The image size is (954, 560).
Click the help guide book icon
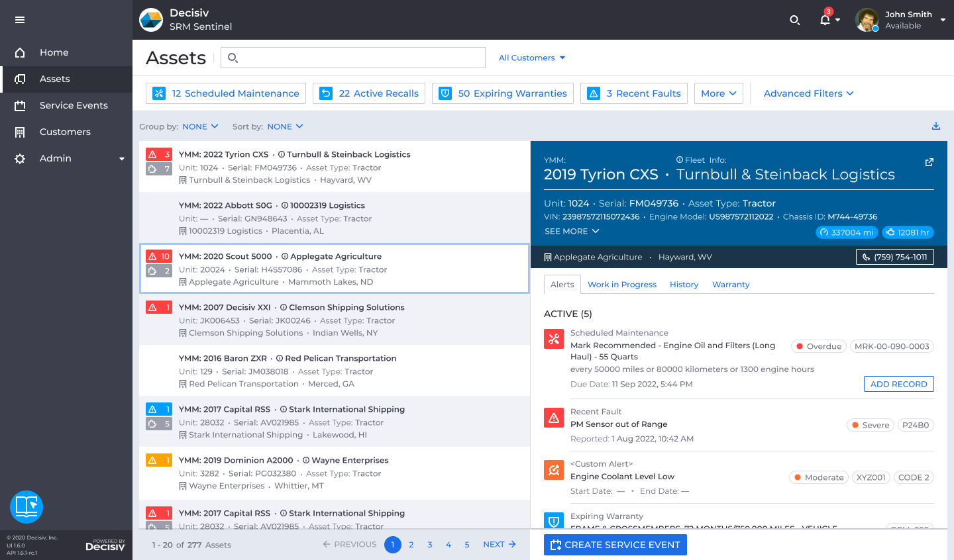pos(26,507)
